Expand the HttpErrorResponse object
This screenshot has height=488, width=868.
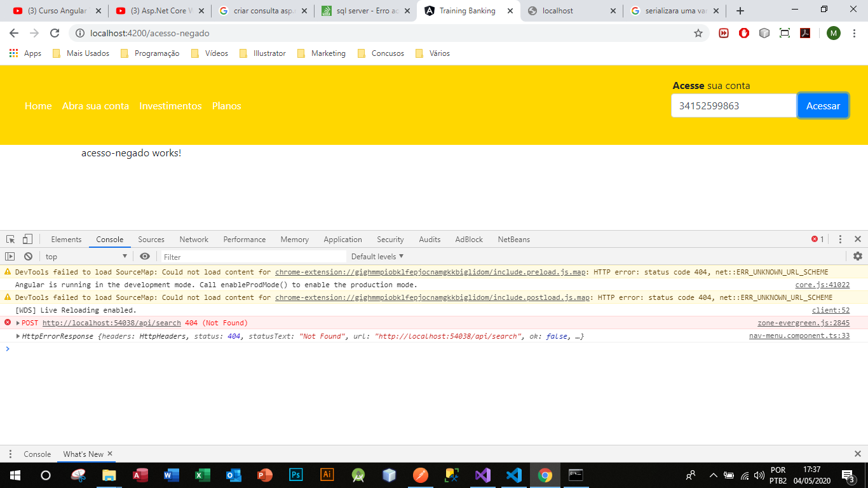[18, 335]
